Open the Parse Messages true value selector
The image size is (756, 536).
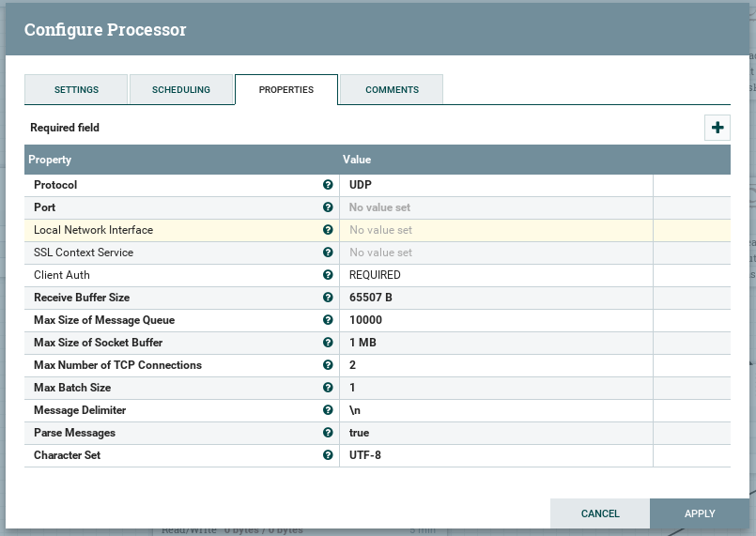[496, 433]
